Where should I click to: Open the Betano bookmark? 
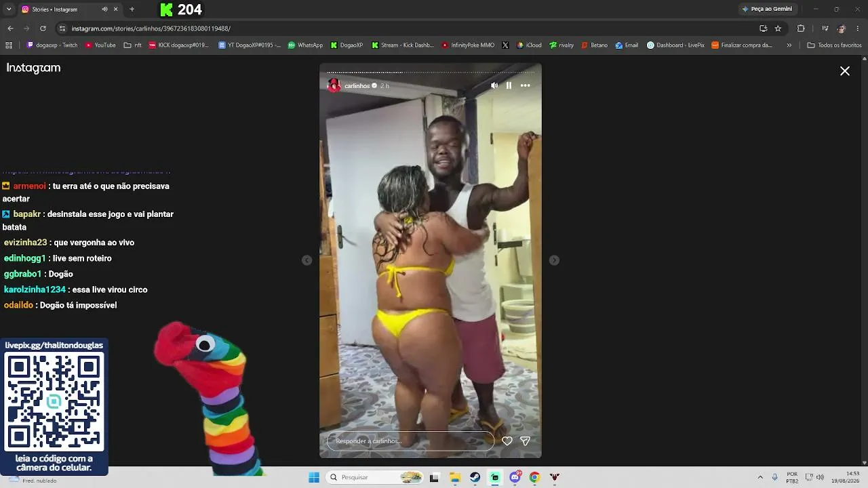click(x=594, y=45)
